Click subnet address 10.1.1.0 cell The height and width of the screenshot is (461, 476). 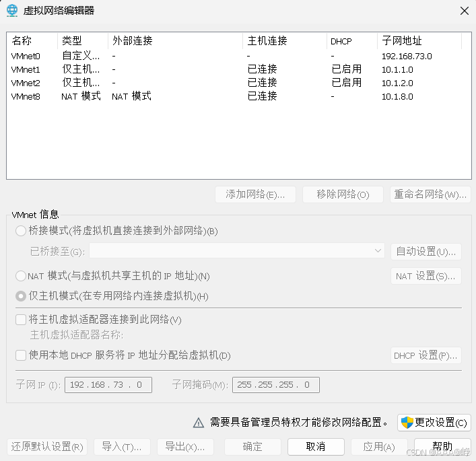coord(397,69)
